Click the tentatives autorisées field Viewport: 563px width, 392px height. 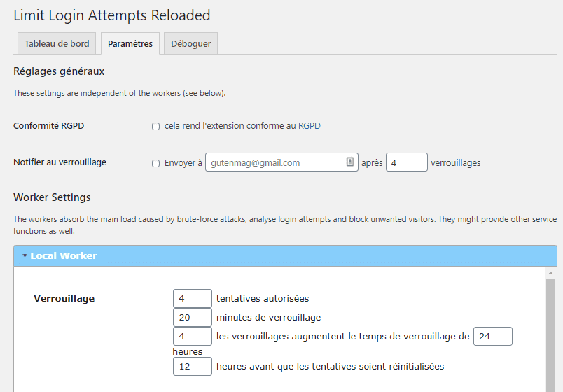pyautogui.click(x=193, y=299)
